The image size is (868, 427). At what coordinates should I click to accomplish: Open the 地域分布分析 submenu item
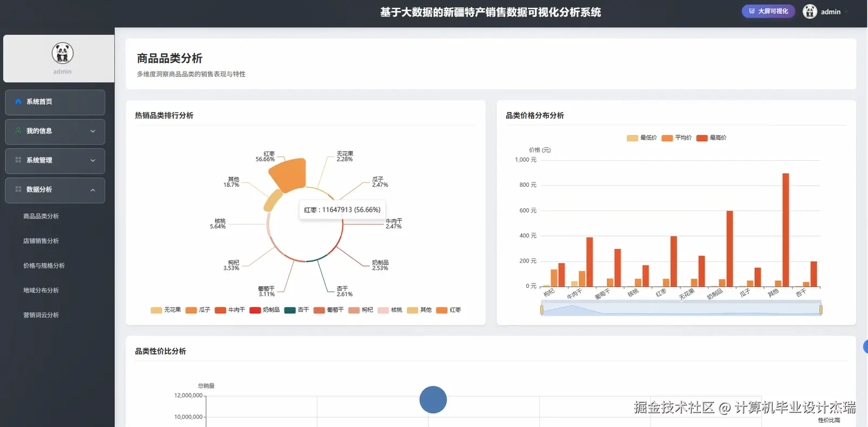coord(41,290)
